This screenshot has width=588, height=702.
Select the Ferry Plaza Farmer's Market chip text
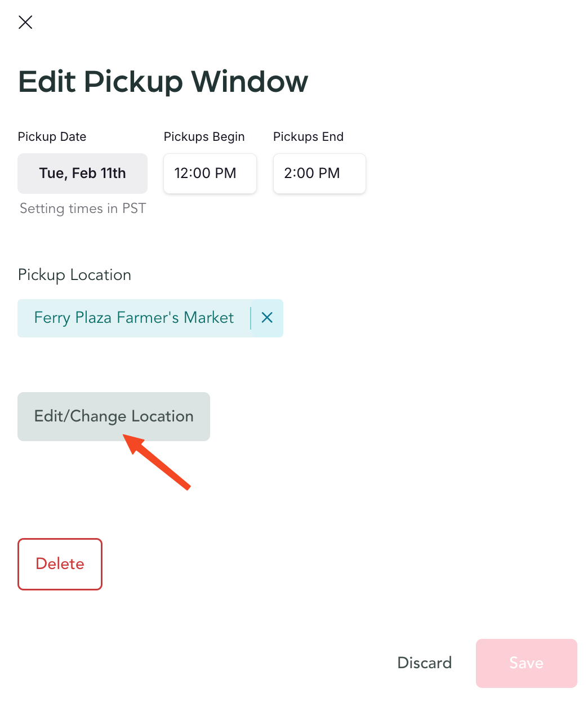[x=133, y=318]
